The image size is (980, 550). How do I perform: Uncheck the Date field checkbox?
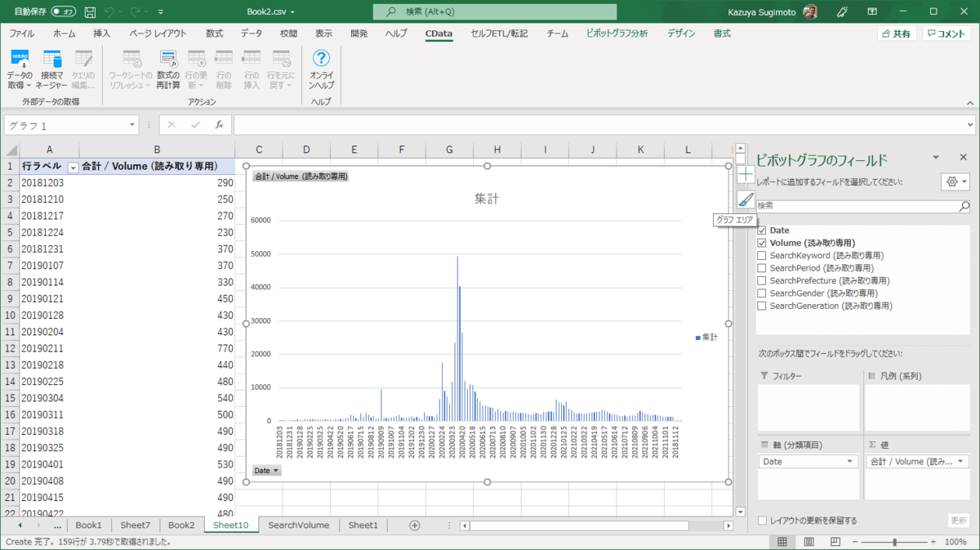point(762,230)
